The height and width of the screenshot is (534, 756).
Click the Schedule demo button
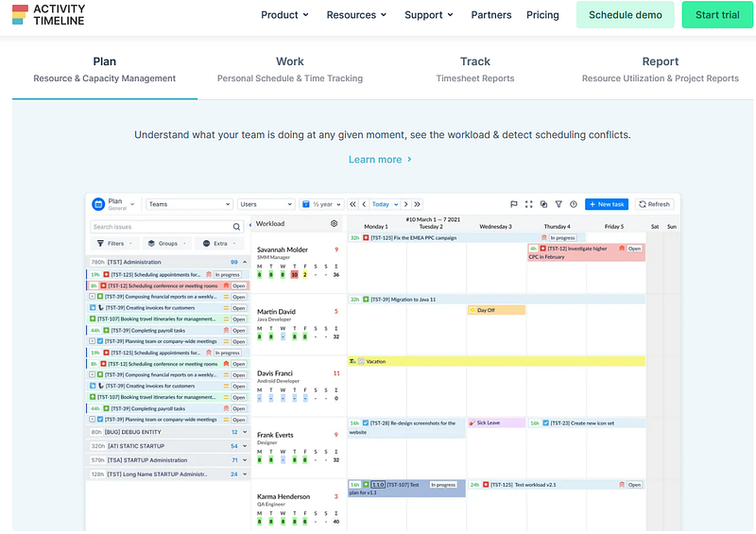click(625, 15)
